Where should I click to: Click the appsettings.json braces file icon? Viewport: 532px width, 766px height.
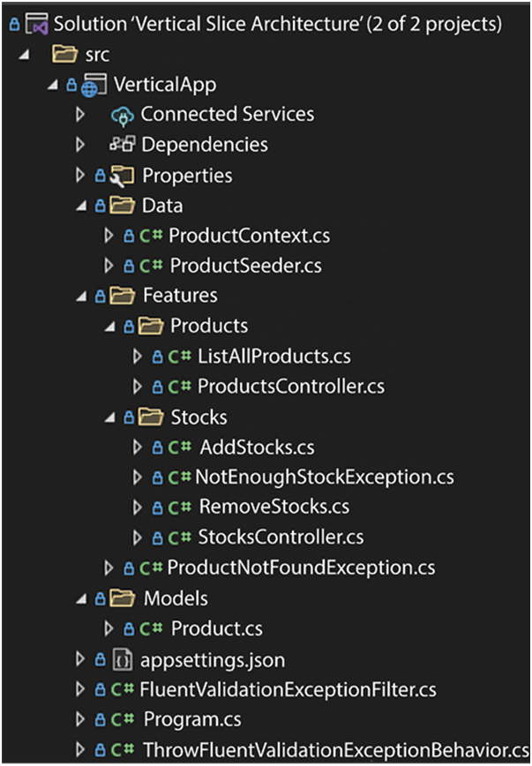[122, 658]
